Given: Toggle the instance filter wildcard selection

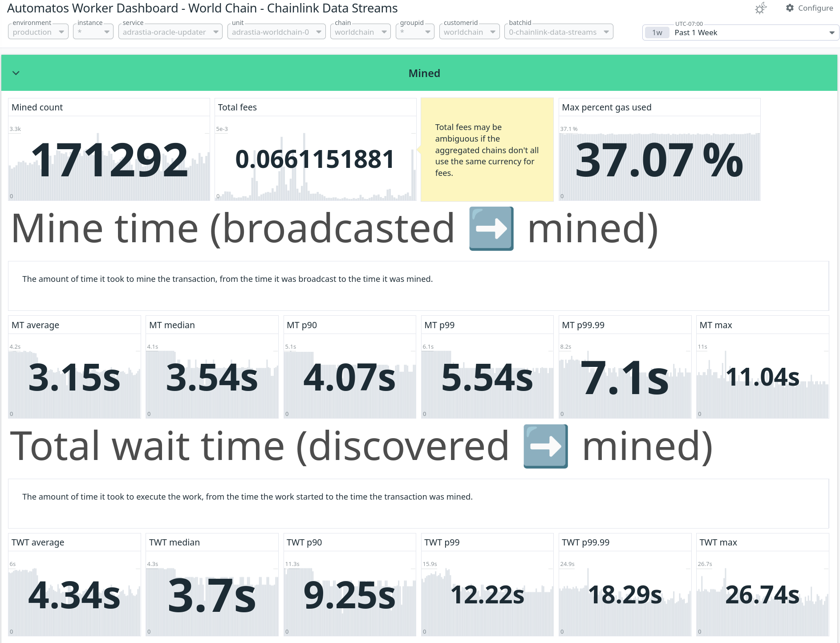Looking at the screenshot, I should point(93,32).
